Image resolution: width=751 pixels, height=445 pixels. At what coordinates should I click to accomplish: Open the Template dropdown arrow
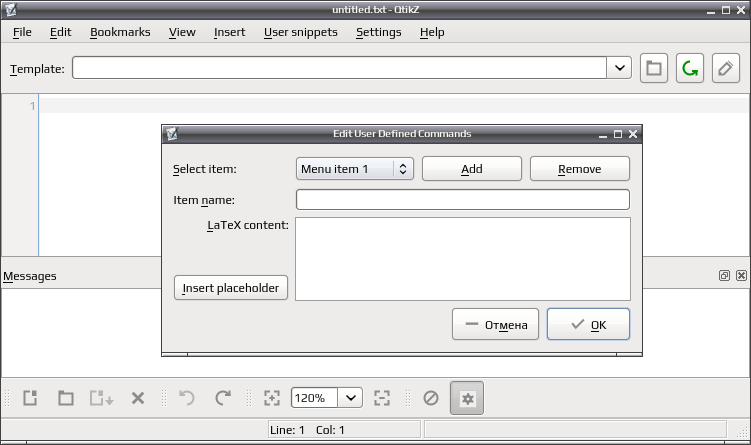pyautogui.click(x=619, y=68)
